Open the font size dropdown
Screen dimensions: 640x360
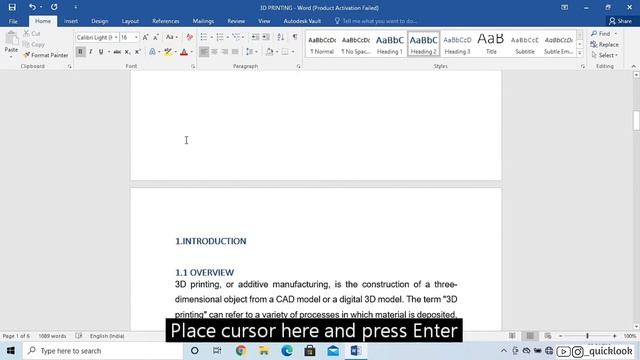pyautogui.click(x=136, y=37)
